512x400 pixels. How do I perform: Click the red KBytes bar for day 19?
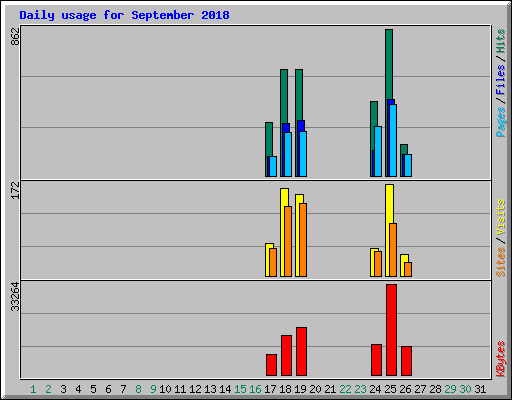point(301,352)
